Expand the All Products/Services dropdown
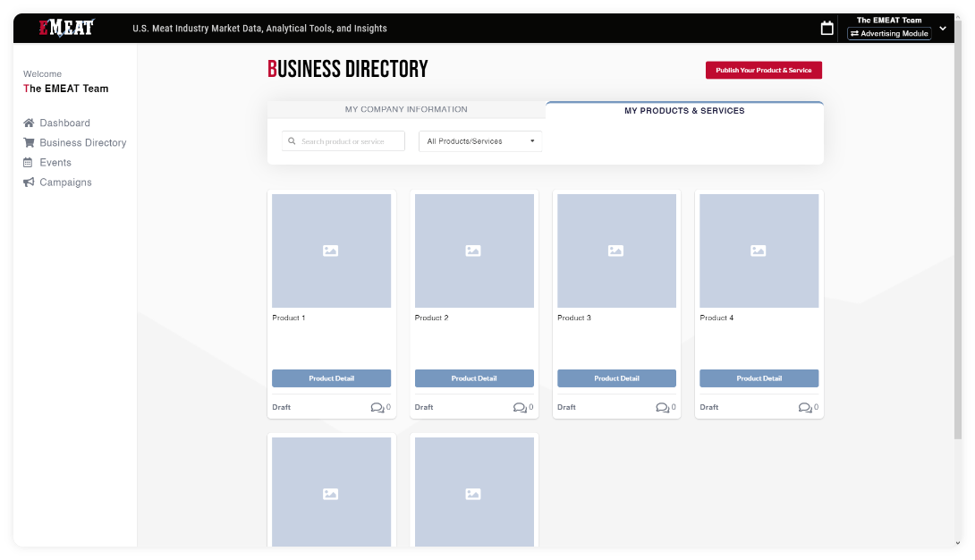This screenshot has width=975, height=560. [480, 141]
